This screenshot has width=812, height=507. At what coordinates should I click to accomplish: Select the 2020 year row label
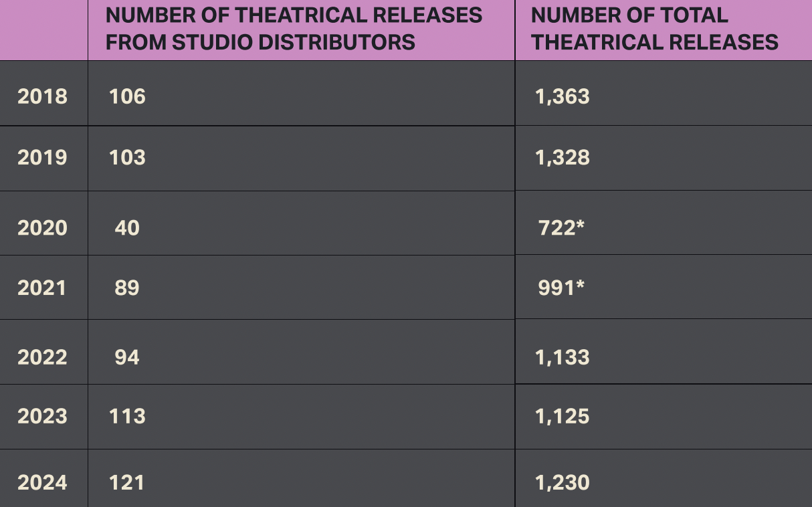point(43,227)
